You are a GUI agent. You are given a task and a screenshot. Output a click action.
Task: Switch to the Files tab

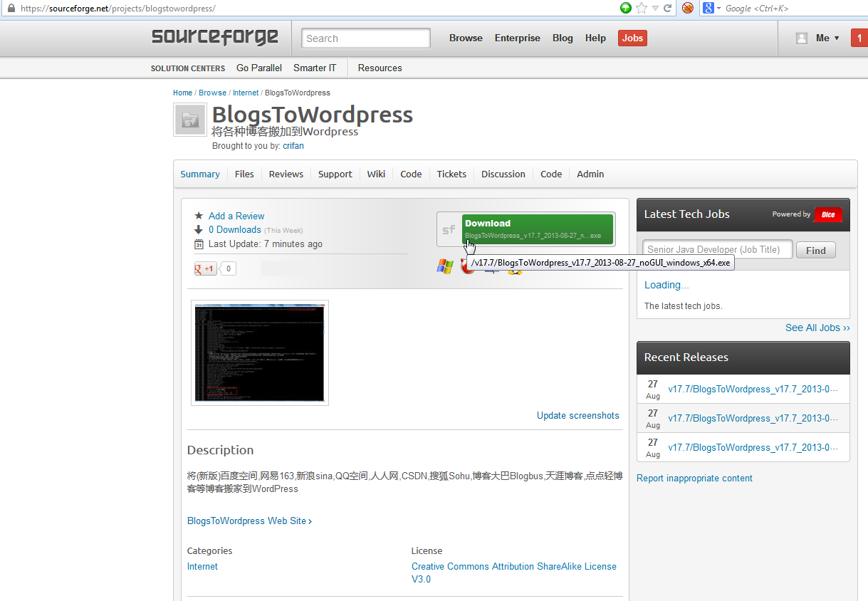click(x=244, y=174)
